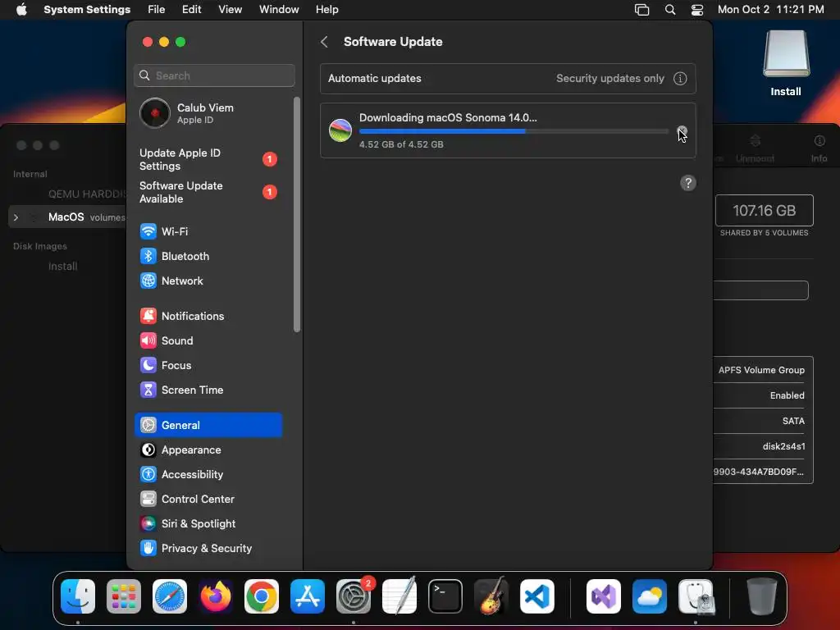
Task: Open the File menu
Action: (x=157, y=10)
